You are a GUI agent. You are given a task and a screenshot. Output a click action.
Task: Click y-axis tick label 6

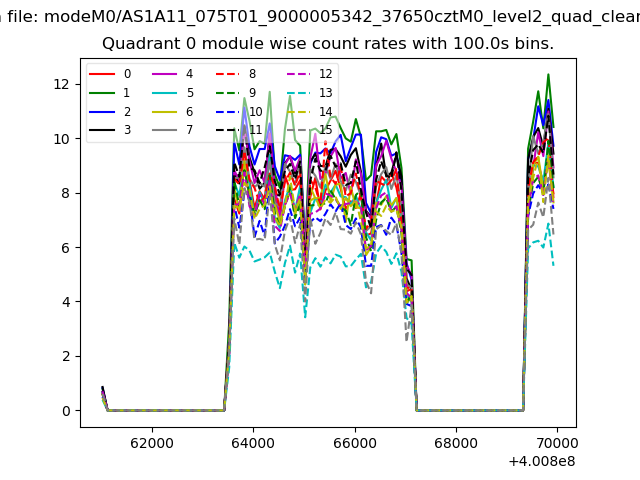[66, 247]
